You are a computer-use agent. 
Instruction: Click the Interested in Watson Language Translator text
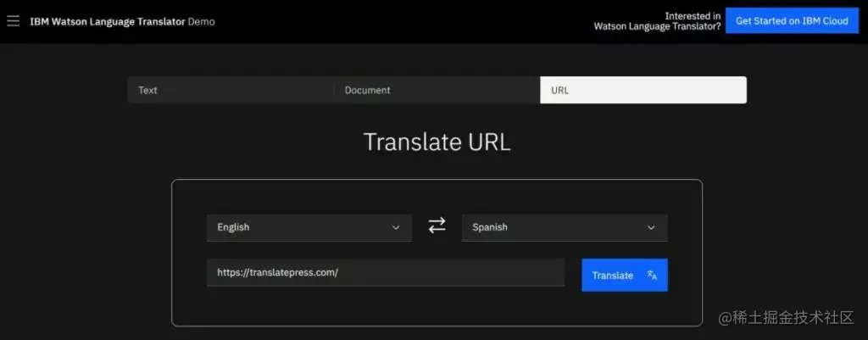click(x=658, y=21)
